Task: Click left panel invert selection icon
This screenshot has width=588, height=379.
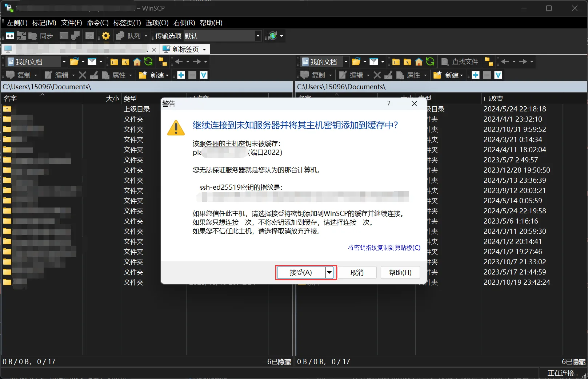Action: 204,75
